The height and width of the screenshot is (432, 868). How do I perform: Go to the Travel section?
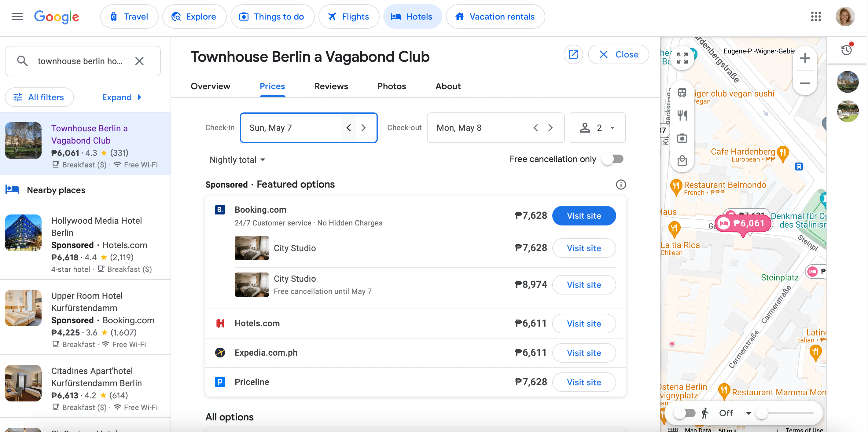pyautogui.click(x=129, y=16)
